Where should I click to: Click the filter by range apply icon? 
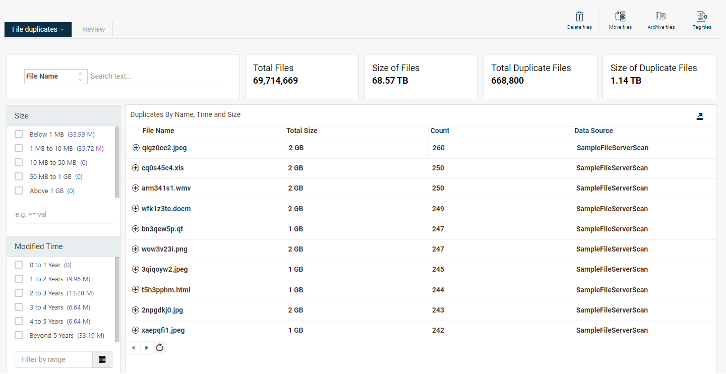[102, 360]
